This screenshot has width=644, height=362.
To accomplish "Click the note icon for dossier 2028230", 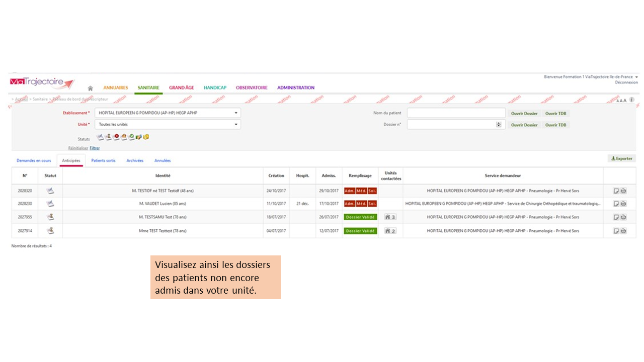I will coord(616,204).
